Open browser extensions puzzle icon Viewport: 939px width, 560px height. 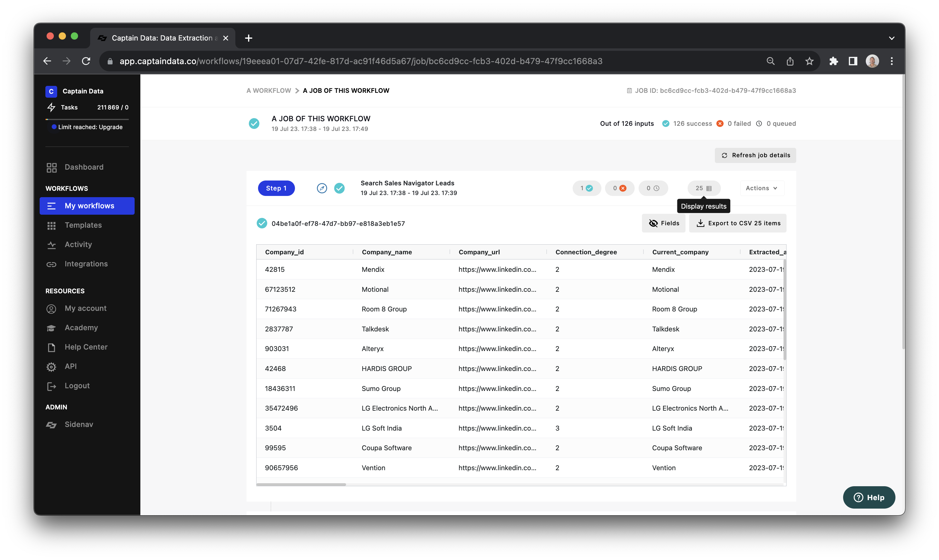833,61
